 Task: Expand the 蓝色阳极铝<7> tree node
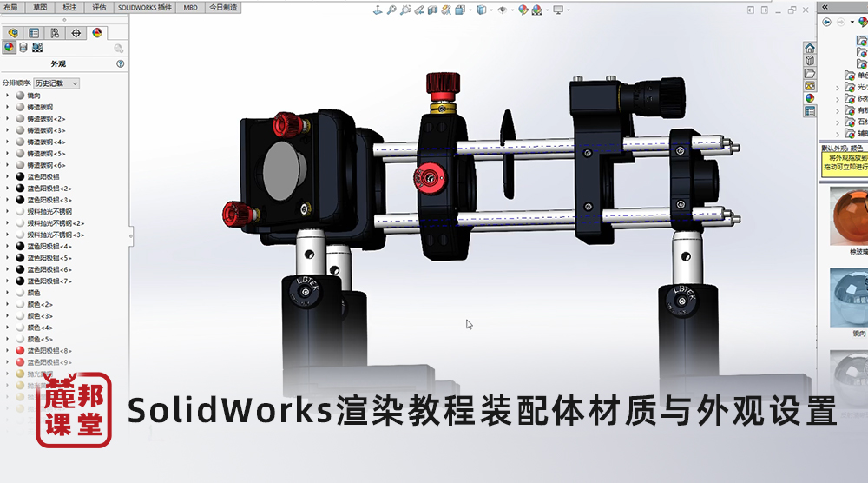pos(7,281)
